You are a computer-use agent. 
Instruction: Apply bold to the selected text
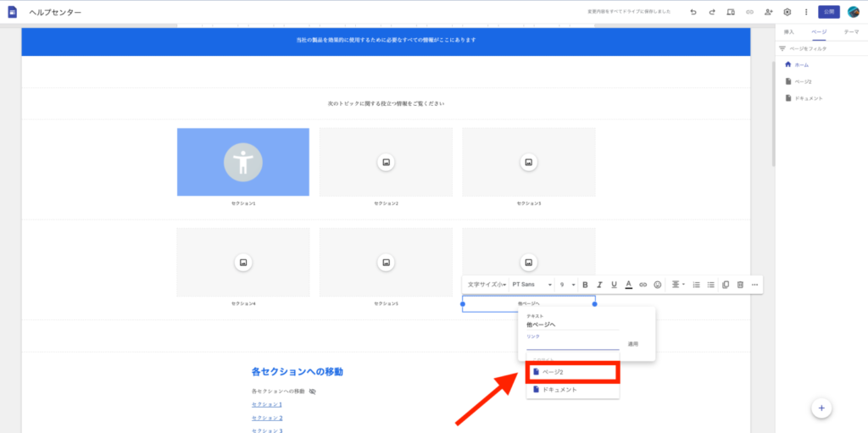585,285
